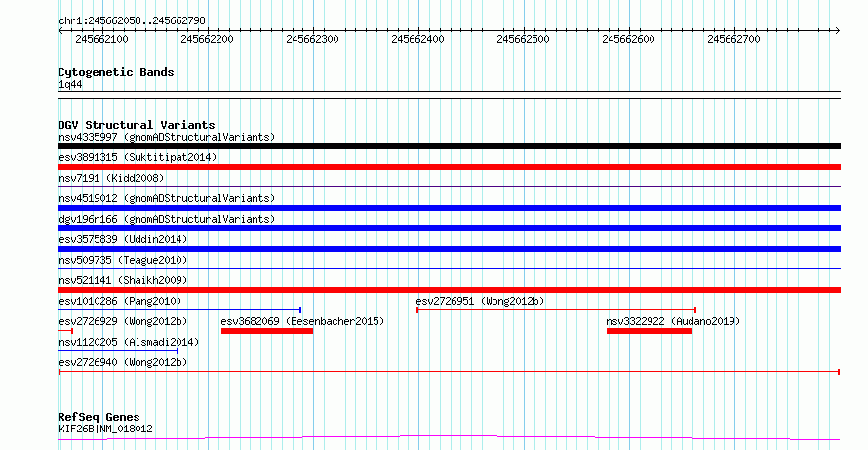Click the nsv4335997 gnomADStructuralVariants label
This screenshot has height=450, width=868.
pyautogui.click(x=167, y=137)
